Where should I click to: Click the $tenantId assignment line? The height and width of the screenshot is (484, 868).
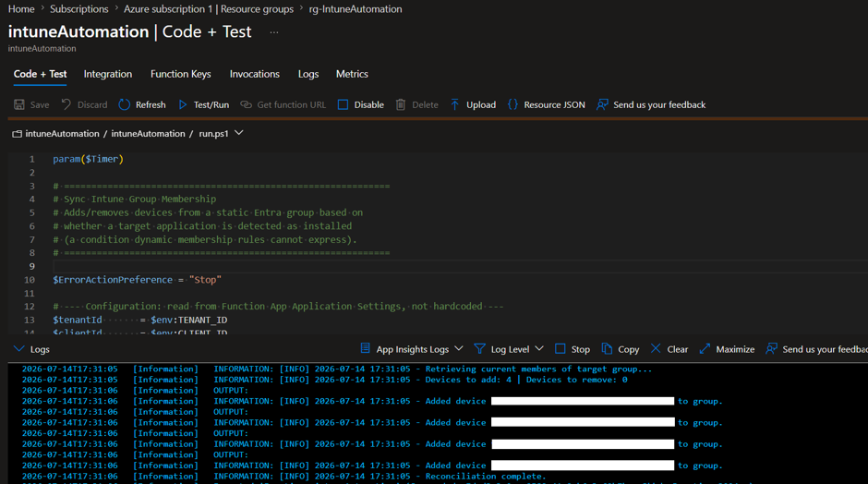[140, 321]
